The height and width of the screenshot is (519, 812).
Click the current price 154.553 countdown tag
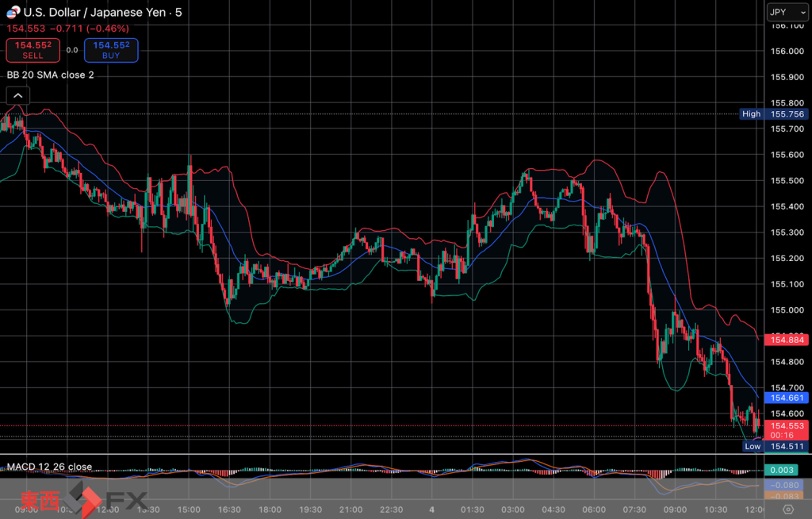(784, 430)
